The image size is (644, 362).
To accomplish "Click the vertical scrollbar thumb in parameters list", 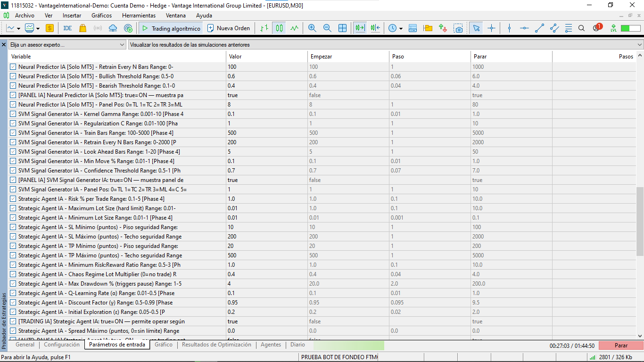I will (x=640, y=222).
